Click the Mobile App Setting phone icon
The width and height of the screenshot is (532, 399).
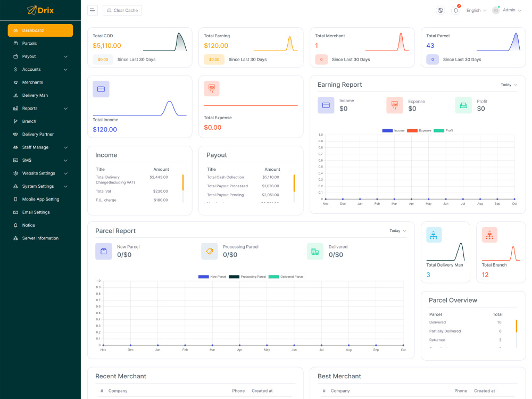(x=15, y=199)
